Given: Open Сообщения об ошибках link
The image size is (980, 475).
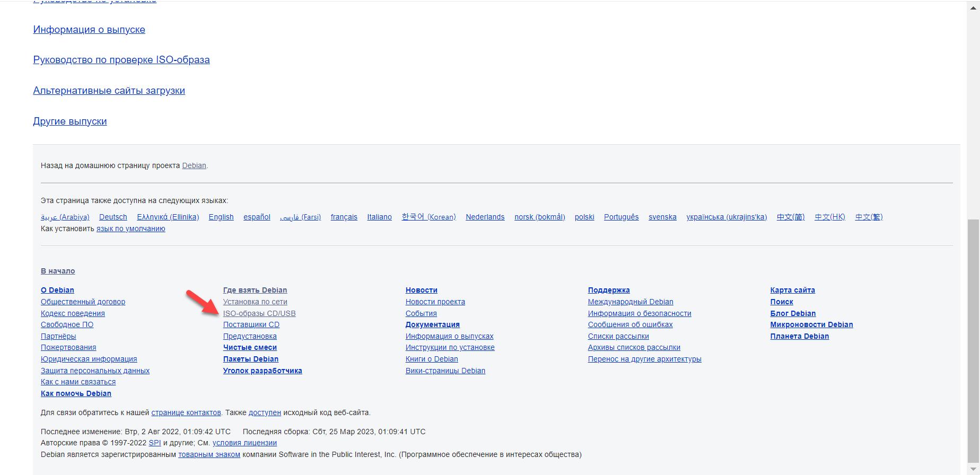Looking at the screenshot, I should (x=630, y=324).
